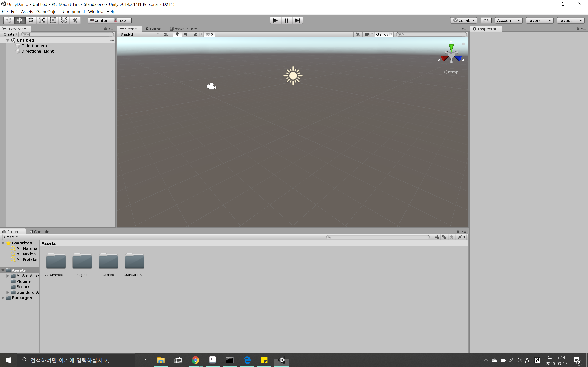Select the Move tool
The image size is (588, 367).
pyautogui.click(x=20, y=20)
